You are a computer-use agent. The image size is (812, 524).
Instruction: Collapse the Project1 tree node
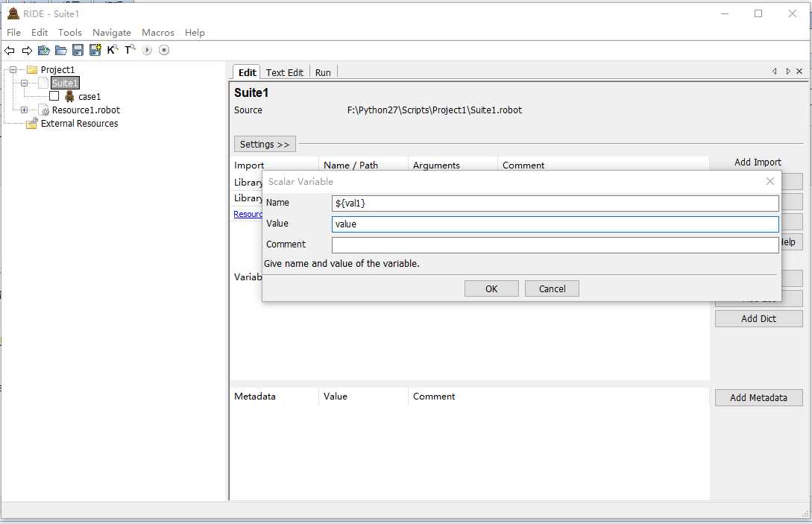point(13,69)
